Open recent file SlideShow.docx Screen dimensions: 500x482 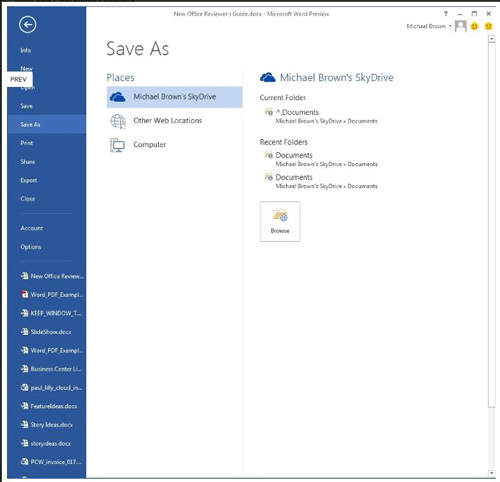coord(52,332)
